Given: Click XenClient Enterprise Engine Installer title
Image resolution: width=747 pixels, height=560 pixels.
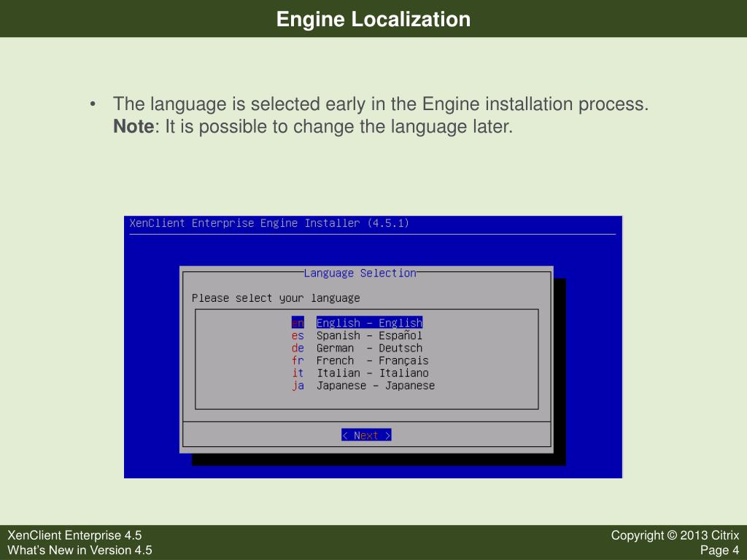Looking at the screenshot, I should pyautogui.click(x=269, y=223).
